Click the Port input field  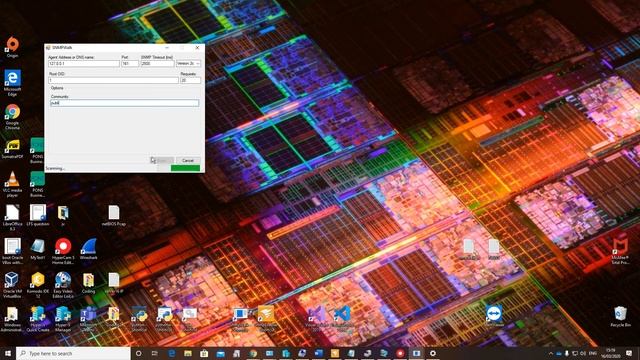point(130,64)
